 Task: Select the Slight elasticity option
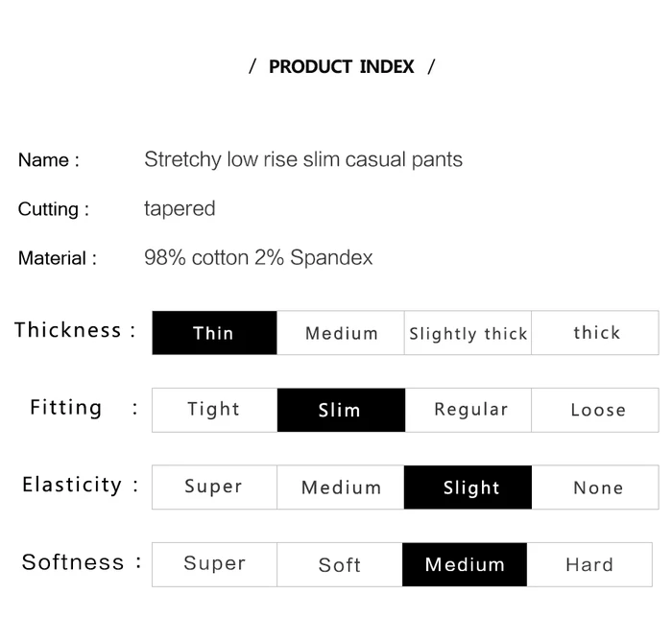click(469, 487)
